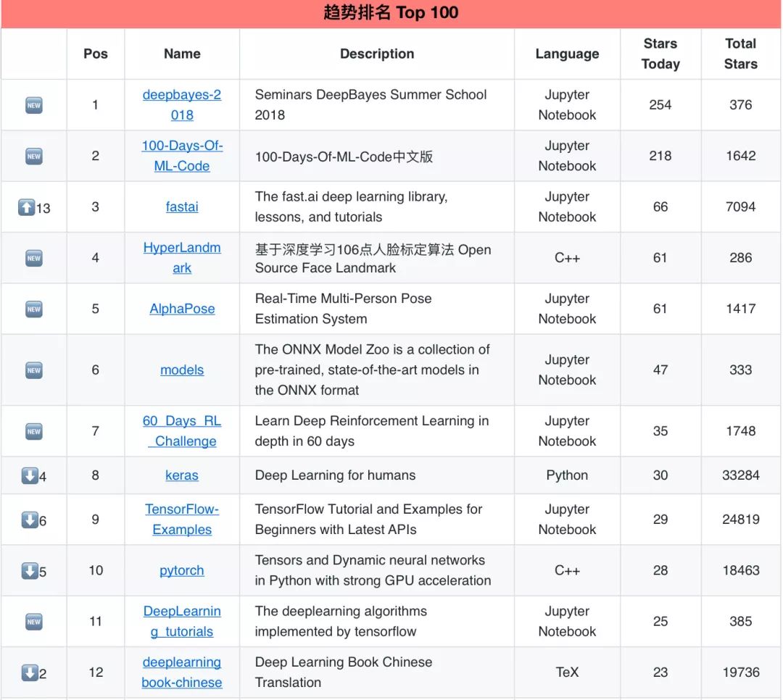
Task: Visit the keras repository link
Action: 182,475
